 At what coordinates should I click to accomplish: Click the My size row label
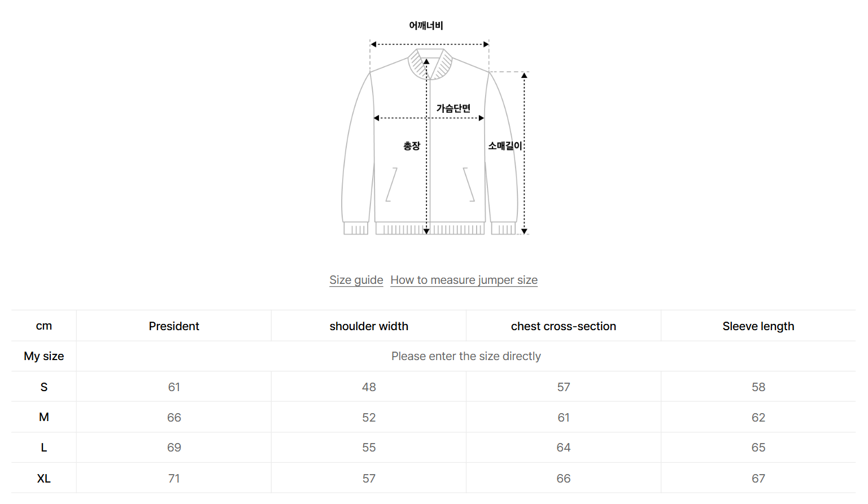pos(44,356)
